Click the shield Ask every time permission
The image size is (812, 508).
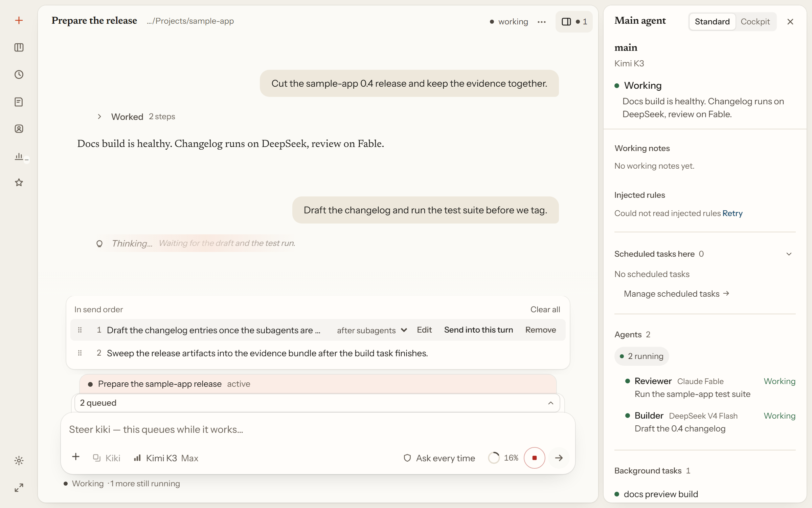coord(439,458)
